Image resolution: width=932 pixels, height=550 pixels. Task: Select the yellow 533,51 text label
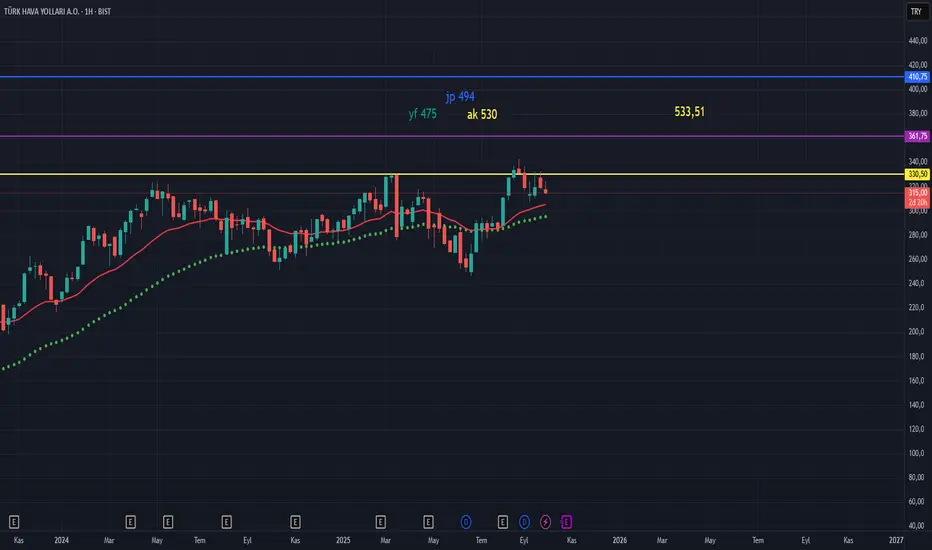coord(689,111)
